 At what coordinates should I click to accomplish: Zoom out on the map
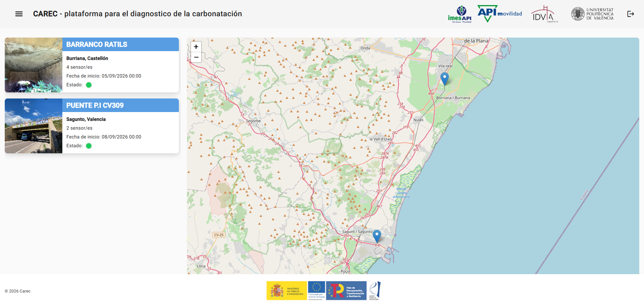[196, 57]
